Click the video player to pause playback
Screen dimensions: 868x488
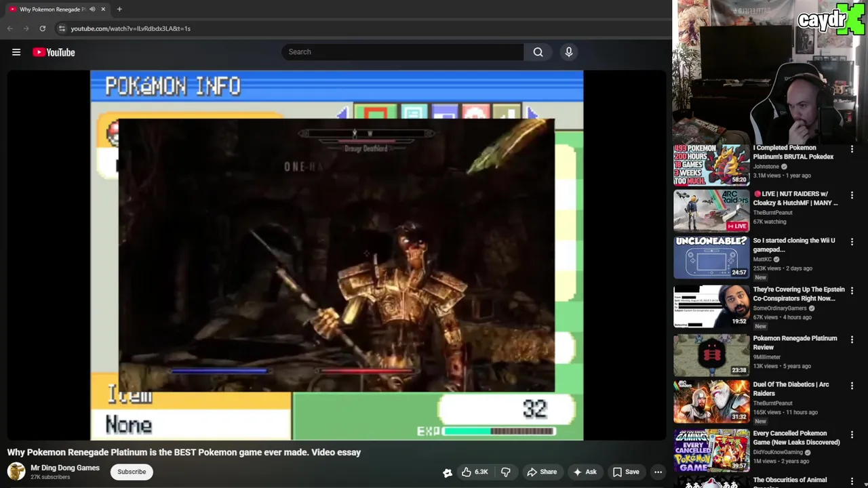pyautogui.click(x=337, y=255)
